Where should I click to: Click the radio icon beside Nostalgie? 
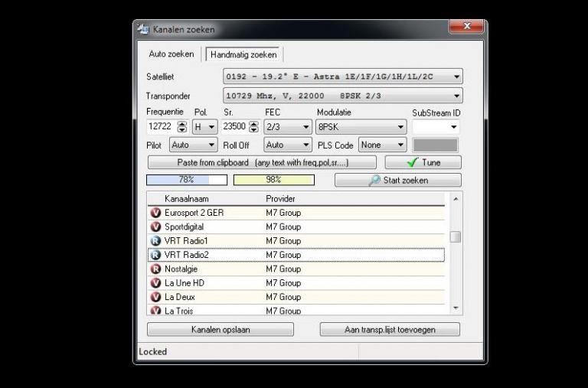coord(156,269)
